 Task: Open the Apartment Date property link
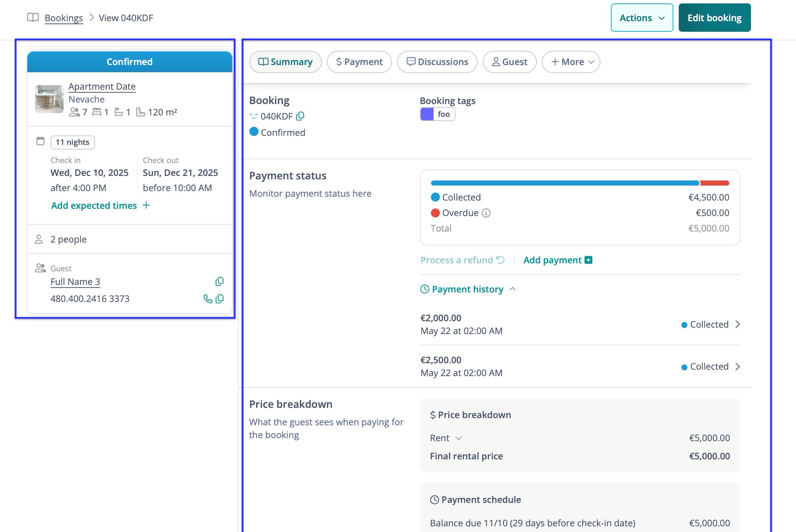point(102,86)
